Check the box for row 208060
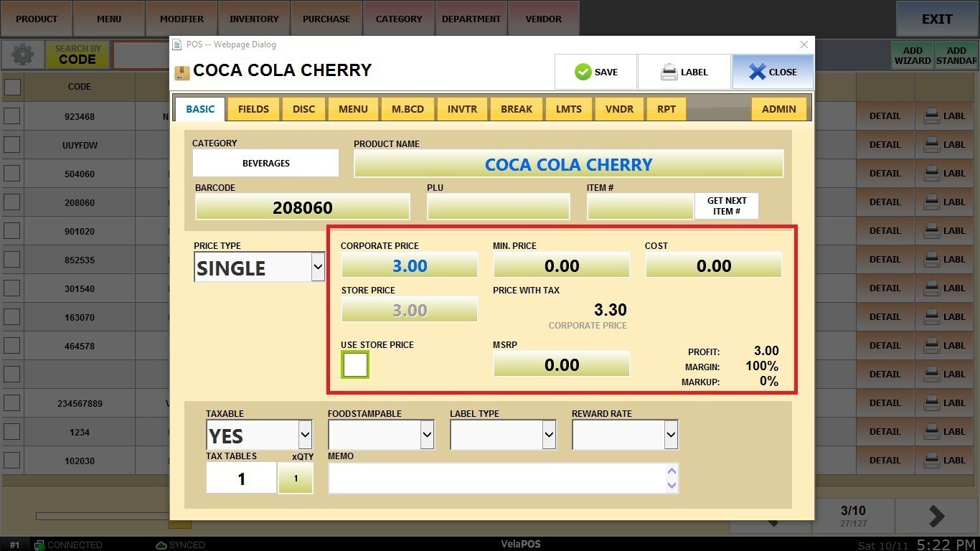This screenshot has width=980, height=551. pos(12,202)
